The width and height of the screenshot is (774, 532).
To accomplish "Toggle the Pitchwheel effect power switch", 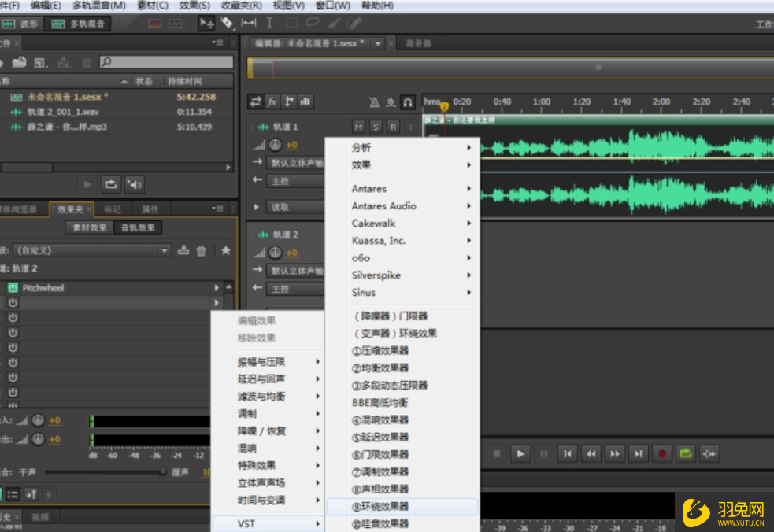I will click(12, 288).
